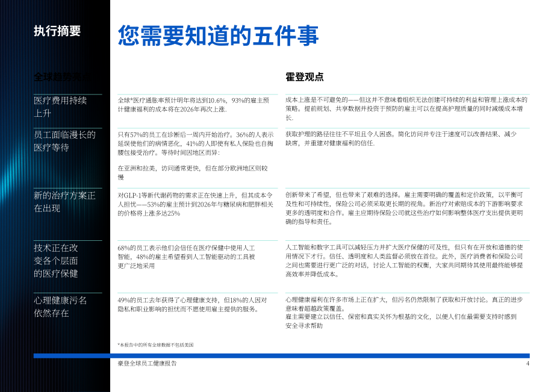This screenshot has height=392, width=554.
Task: Click the page number 4
Action: pyautogui.click(x=528, y=364)
